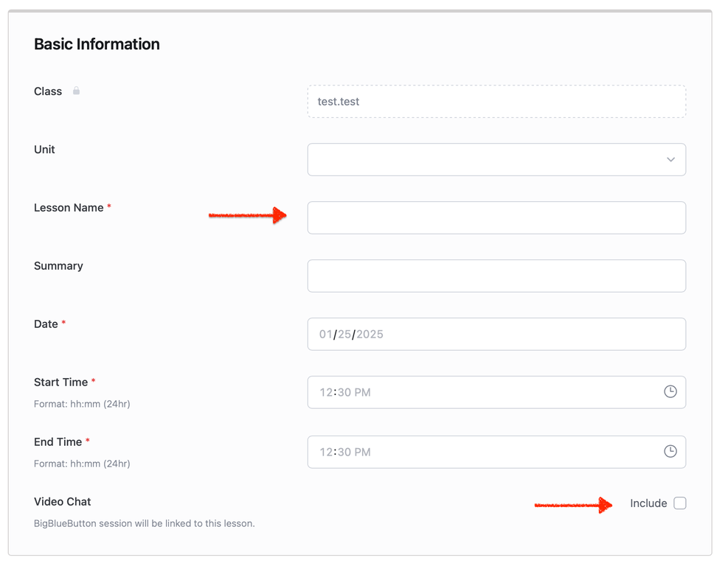This screenshot has height=566, width=728.
Task: Select the PM segment in Start Time
Action: (x=362, y=393)
